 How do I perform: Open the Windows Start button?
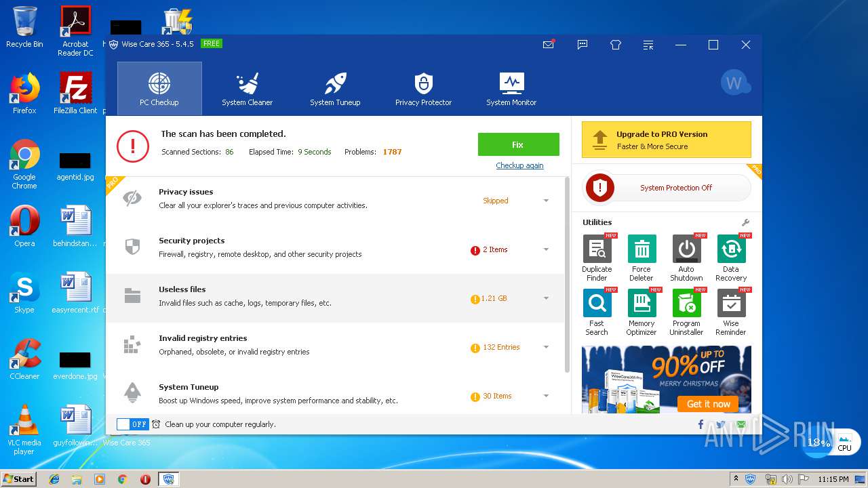tap(19, 479)
